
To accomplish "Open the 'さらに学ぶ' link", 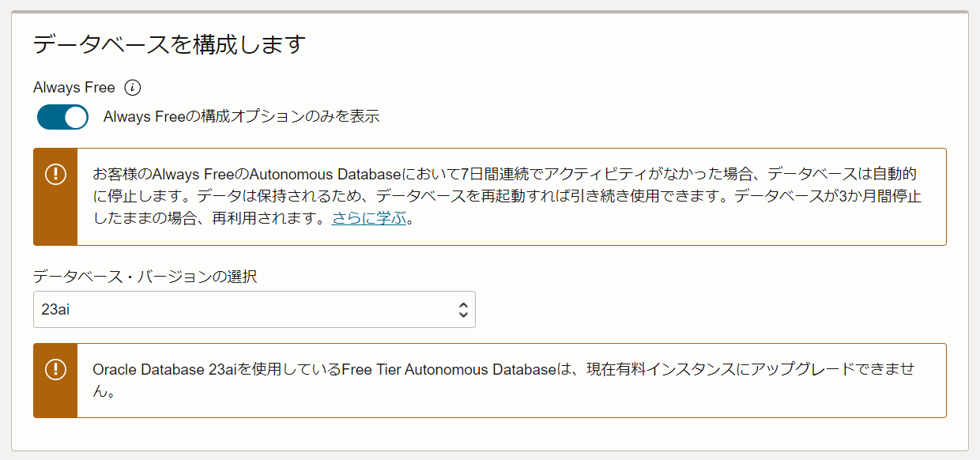I will (369, 219).
